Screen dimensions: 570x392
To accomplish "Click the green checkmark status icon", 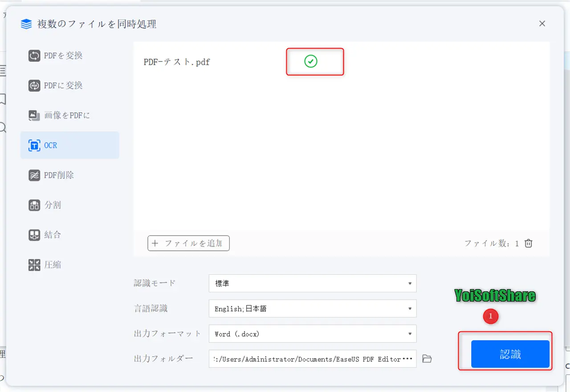I will tap(311, 61).
